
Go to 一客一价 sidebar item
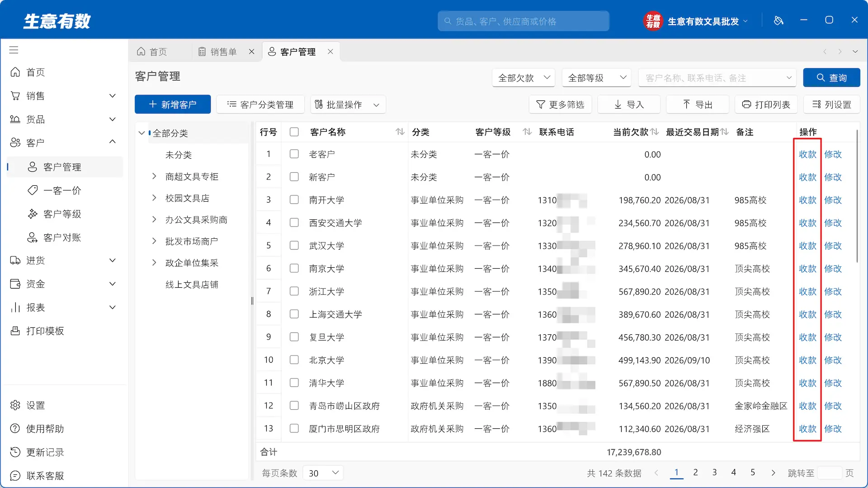click(x=63, y=190)
